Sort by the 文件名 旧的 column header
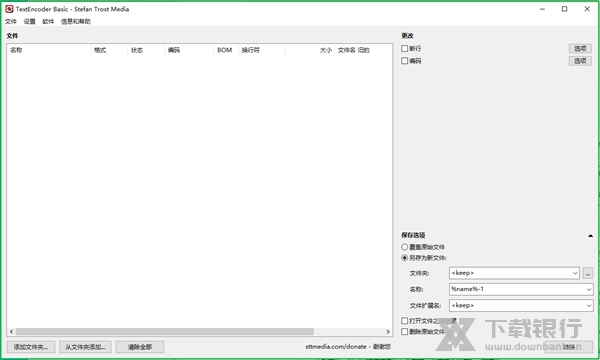Viewport: 600px width, 360px height. (363, 50)
